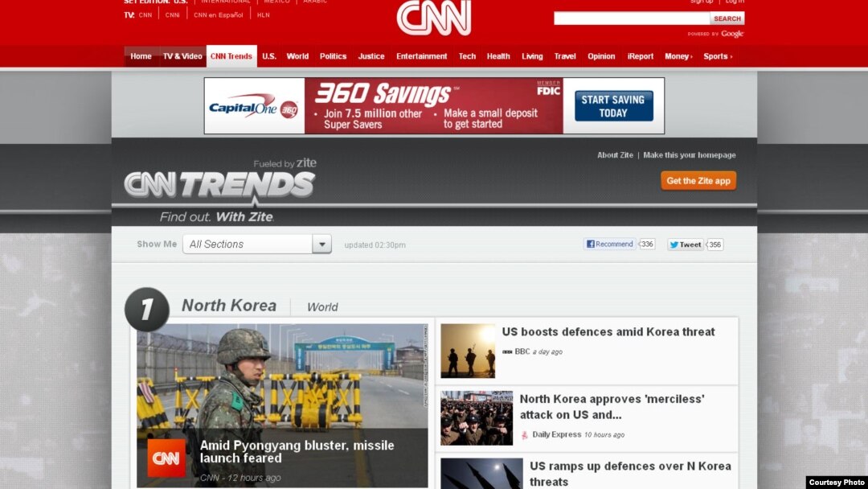
Task: Click Start Saving Today in the ad
Action: [x=613, y=106]
